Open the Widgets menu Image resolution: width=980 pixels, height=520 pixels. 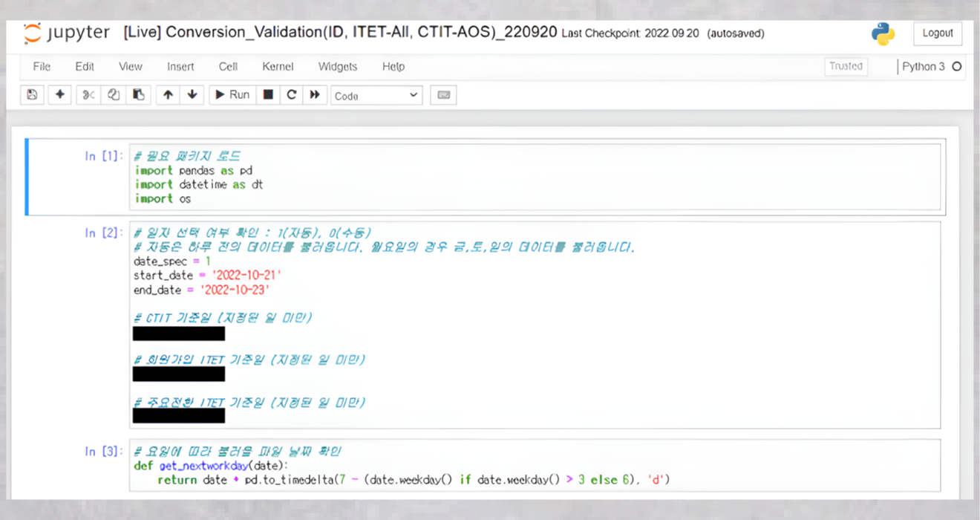click(x=338, y=67)
